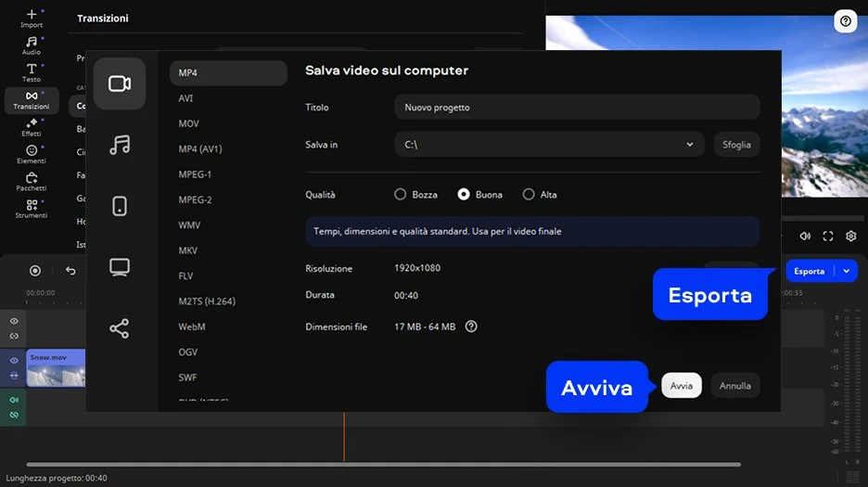This screenshot has width=868, height=487.
Task: Select Bozza quality radio button
Action: 401,195
